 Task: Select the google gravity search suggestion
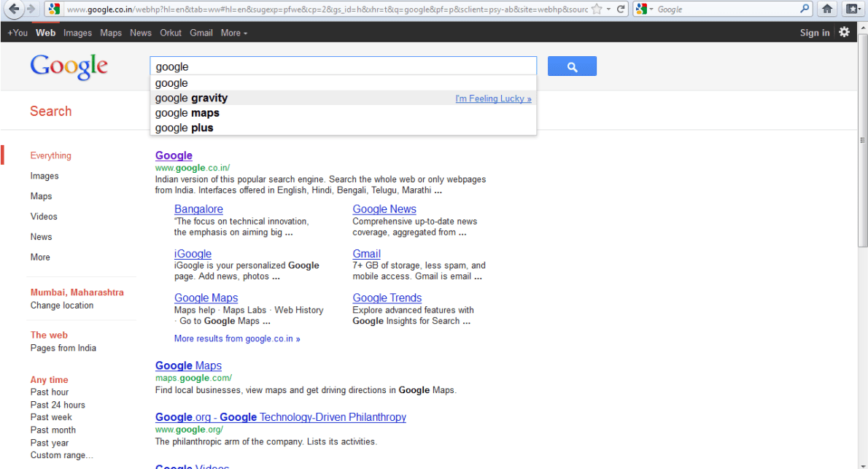click(x=191, y=98)
